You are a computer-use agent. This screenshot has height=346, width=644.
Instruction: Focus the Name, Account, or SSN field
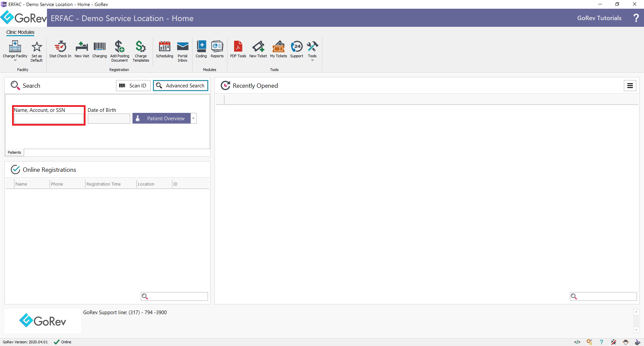click(49, 119)
